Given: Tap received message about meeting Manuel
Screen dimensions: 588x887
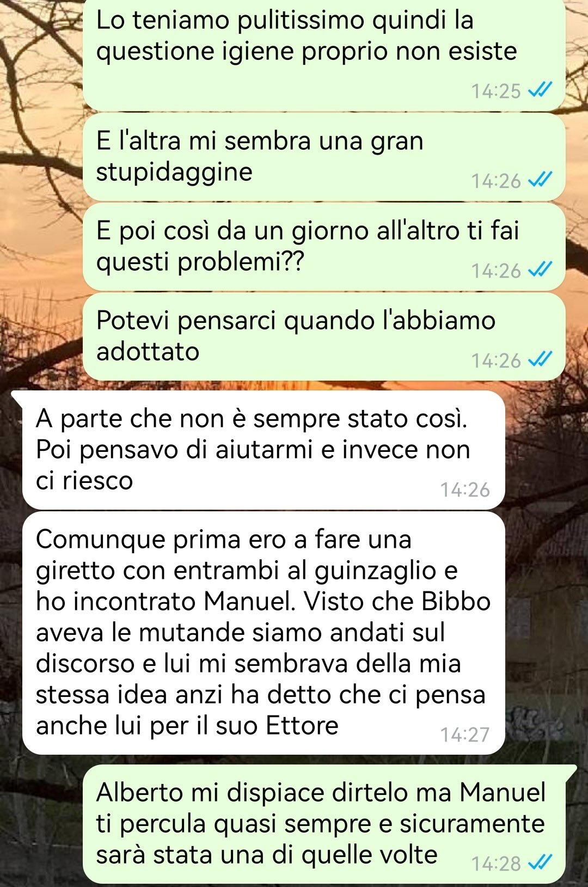Looking at the screenshot, I should [264, 633].
